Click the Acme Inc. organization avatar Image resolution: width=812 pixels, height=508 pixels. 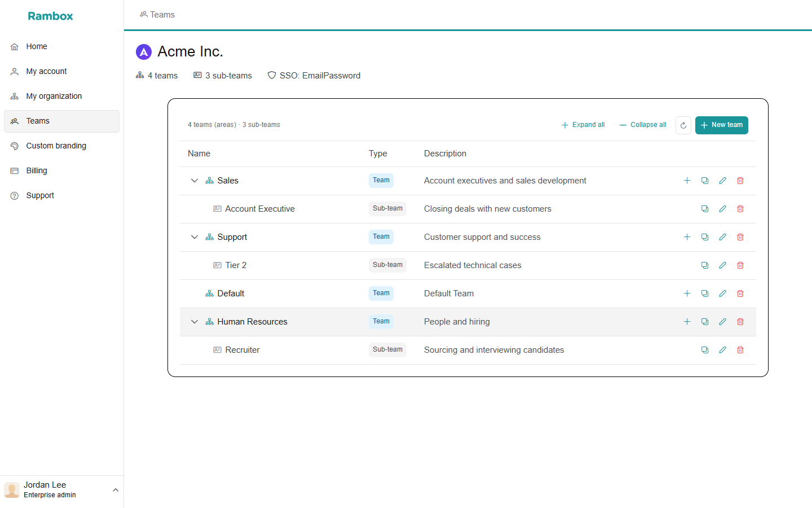pyautogui.click(x=144, y=52)
